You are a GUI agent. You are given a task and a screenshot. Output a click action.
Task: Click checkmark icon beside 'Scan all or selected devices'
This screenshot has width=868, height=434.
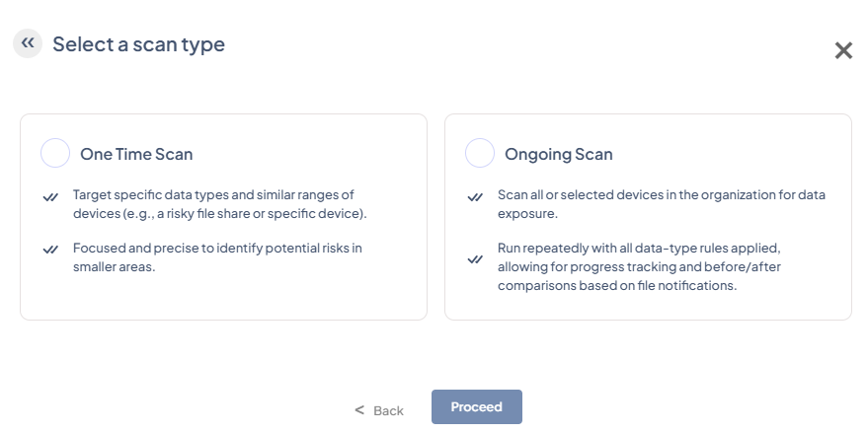pyautogui.click(x=475, y=197)
